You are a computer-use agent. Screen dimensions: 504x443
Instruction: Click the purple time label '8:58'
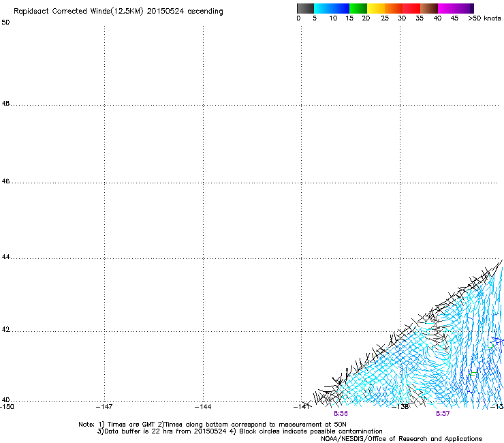tap(341, 414)
